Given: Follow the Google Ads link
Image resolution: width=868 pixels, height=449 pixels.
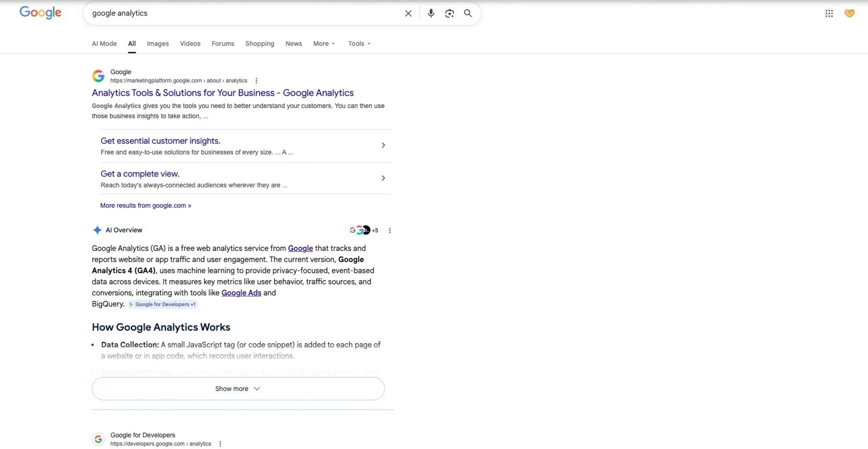Looking at the screenshot, I should click(x=241, y=293).
